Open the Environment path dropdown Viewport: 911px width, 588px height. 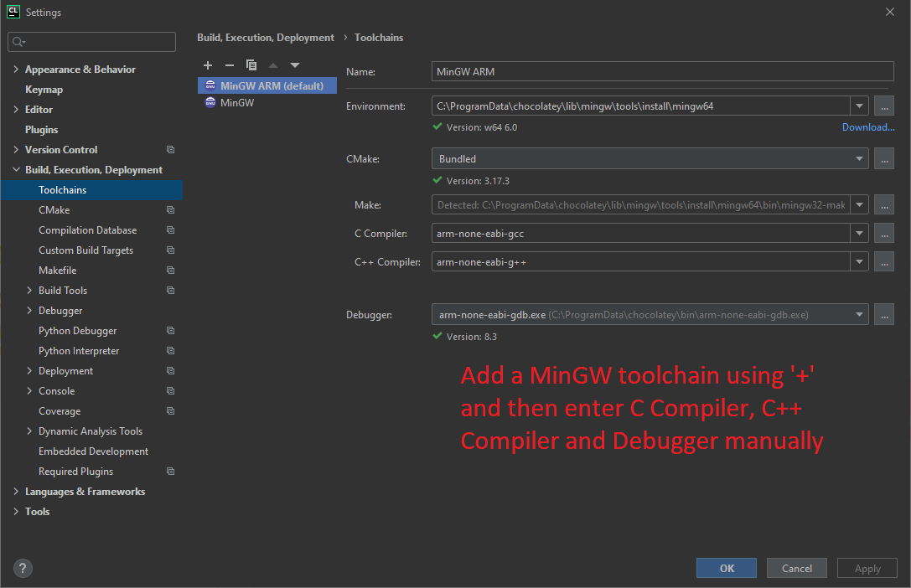[x=859, y=106]
